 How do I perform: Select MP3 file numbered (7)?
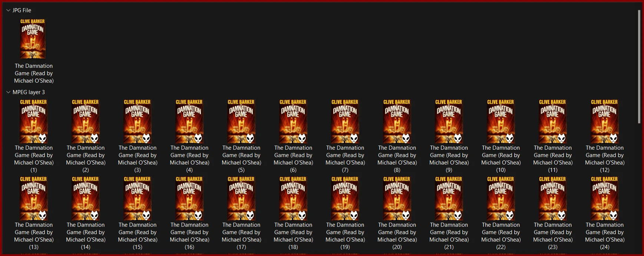(345, 136)
